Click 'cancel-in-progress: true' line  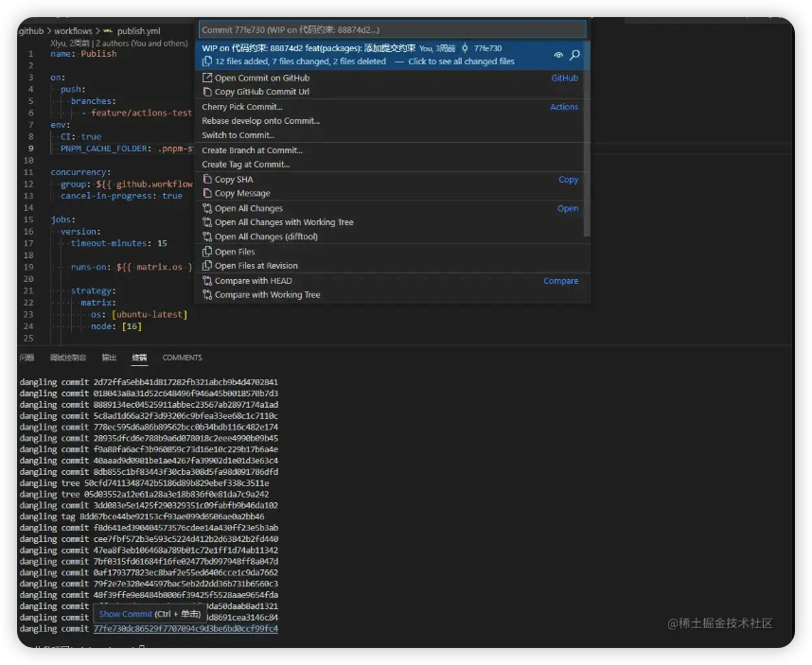[x=121, y=196]
